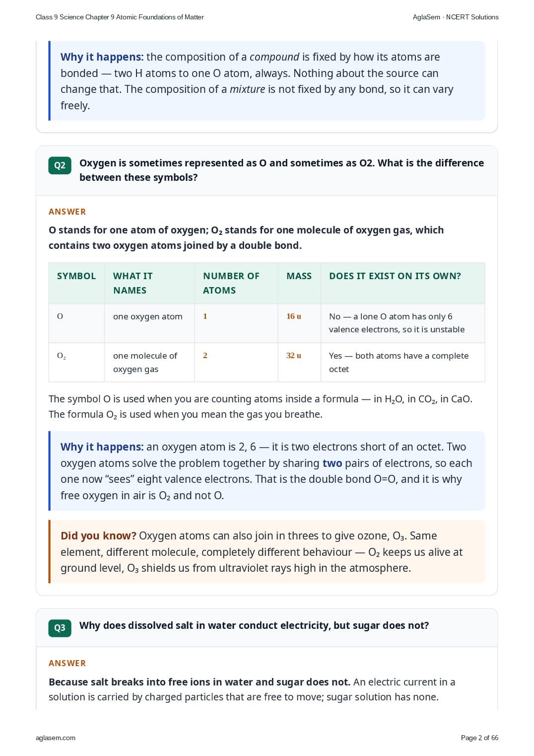Screen dimensions: 534x756
Task: Select the WHAT IT NAMES column header
Action: tap(133, 283)
